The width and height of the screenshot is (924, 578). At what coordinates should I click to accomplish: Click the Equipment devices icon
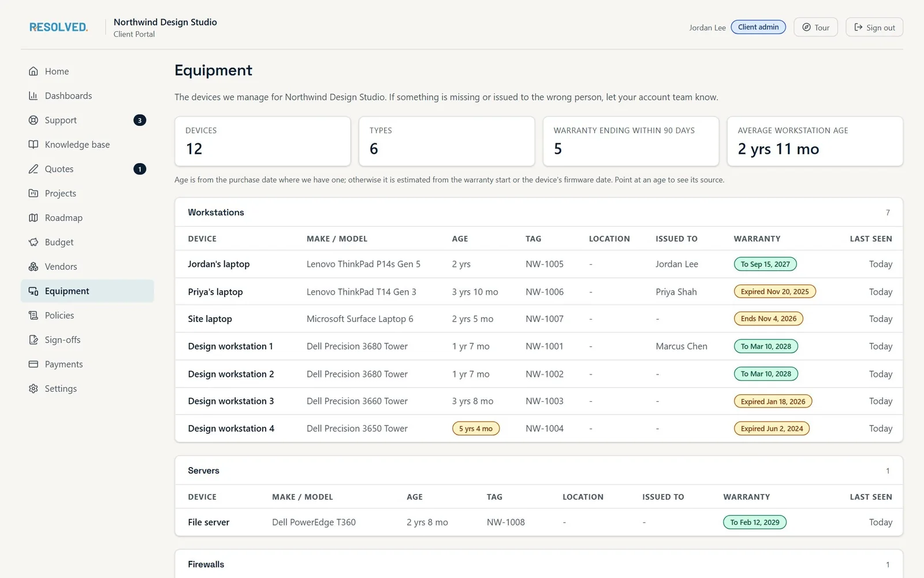[x=33, y=291]
